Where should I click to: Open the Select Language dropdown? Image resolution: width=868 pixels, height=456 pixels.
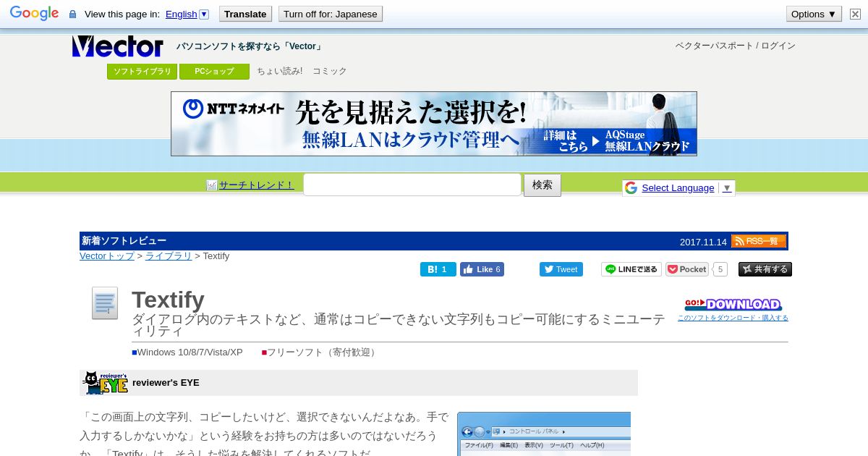tap(687, 188)
